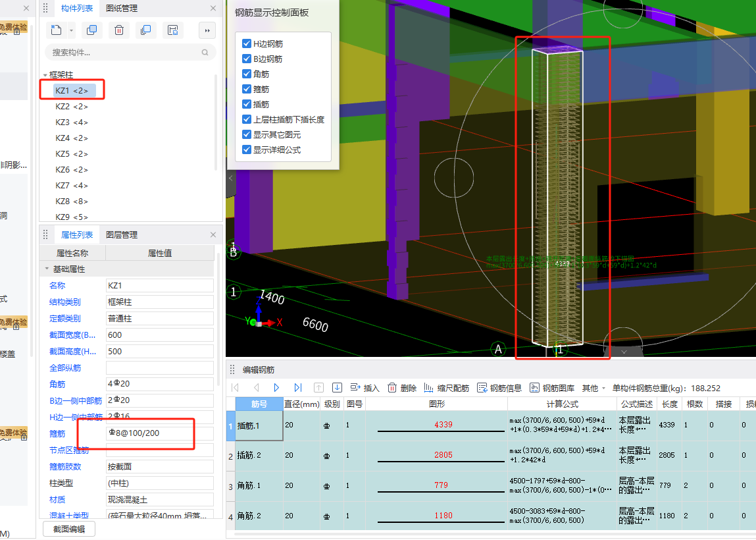The width and height of the screenshot is (756, 540).
Task: Click the new component icon
Action: click(x=56, y=30)
